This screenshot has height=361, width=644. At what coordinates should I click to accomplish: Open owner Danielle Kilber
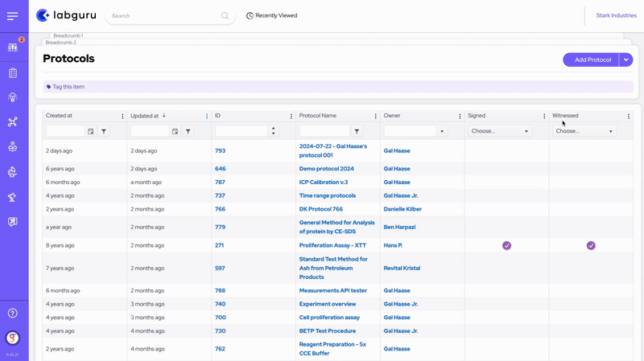click(402, 209)
